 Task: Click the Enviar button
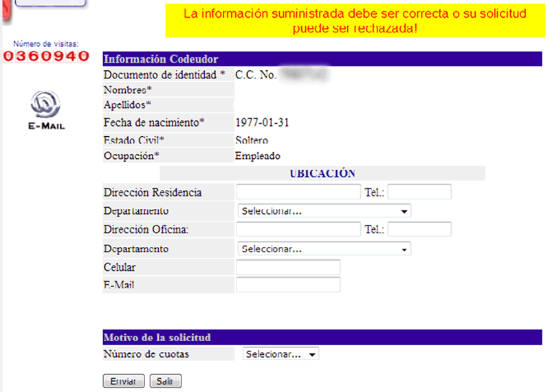pos(124,381)
